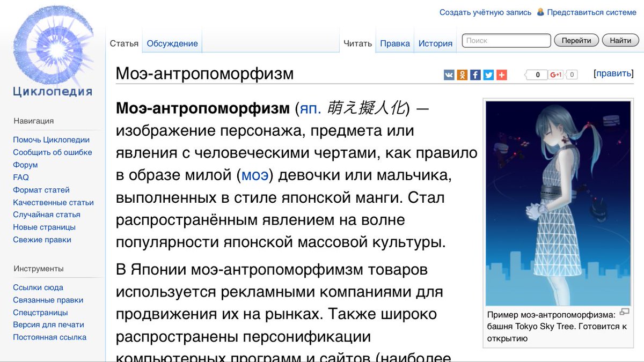Click the Перейти button
644x362 pixels.
tap(576, 40)
